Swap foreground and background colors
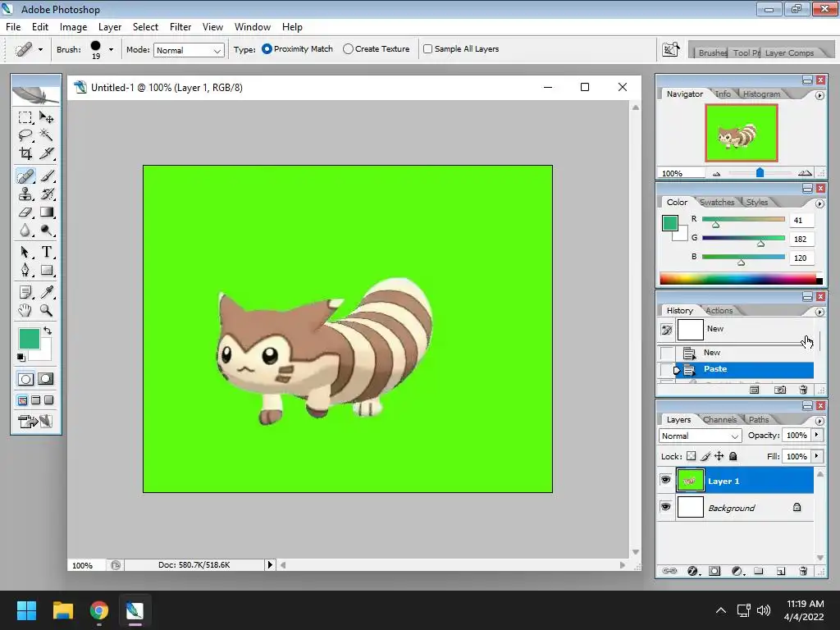The height and width of the screenshot is (630, 840). pyautogui.click(x=48, y=331)
